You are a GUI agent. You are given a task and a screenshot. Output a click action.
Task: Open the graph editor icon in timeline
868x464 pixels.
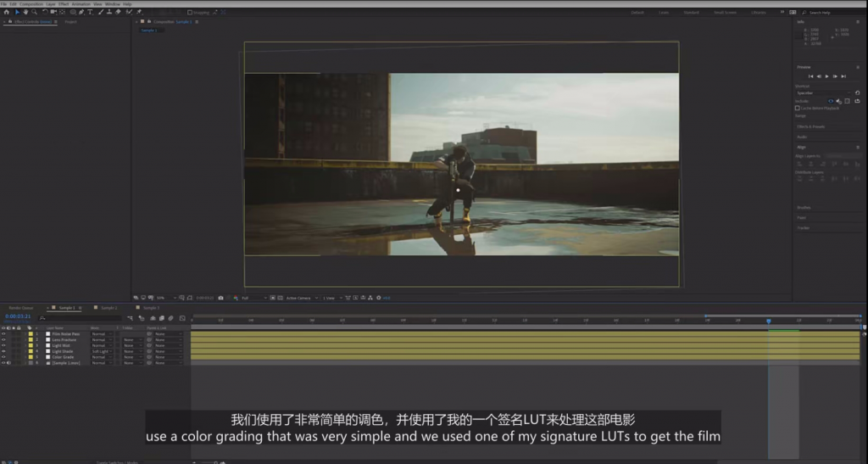(182, 318)
